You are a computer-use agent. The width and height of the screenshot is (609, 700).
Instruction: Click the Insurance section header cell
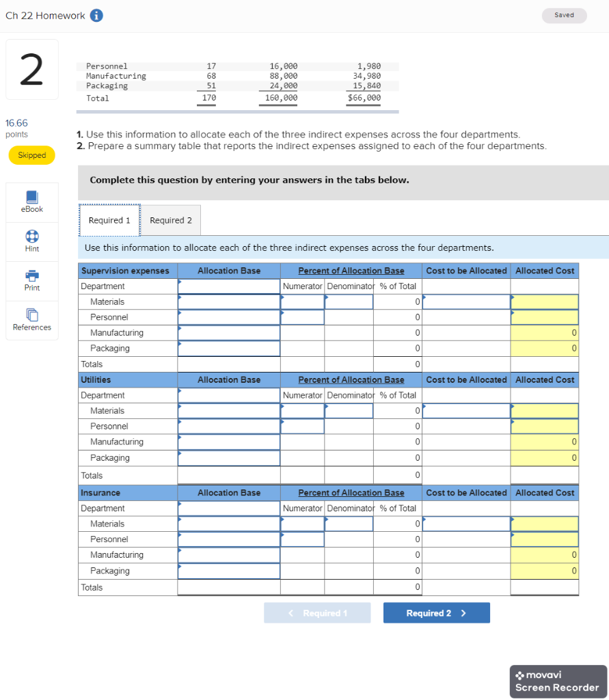(128, 493)
